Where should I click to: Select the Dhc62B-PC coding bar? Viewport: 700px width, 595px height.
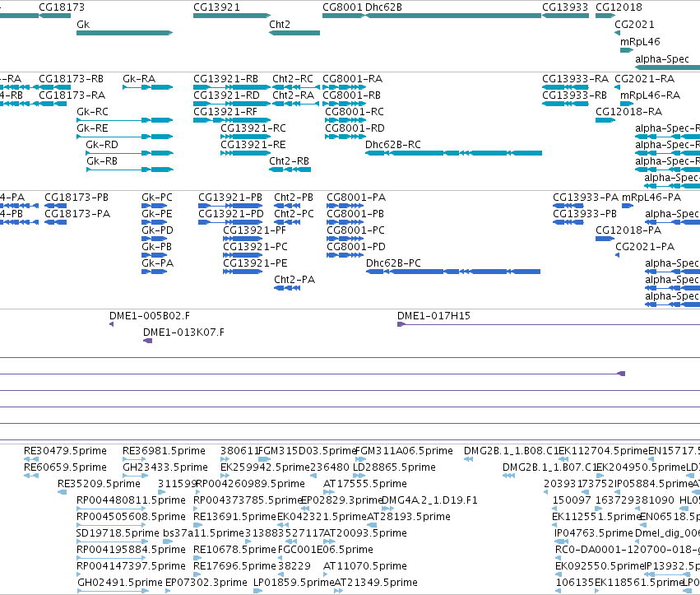pyautogui.click(x=453, y=272)
